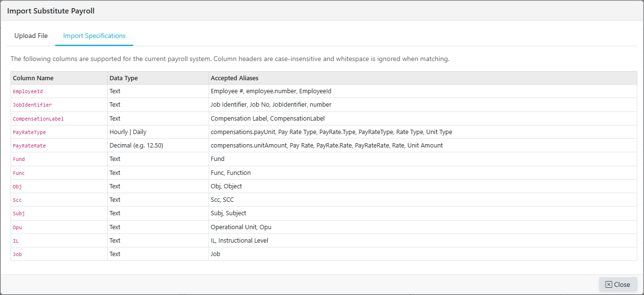
Task: Click the Text data type in Subj row
Action: click(158, 213)
